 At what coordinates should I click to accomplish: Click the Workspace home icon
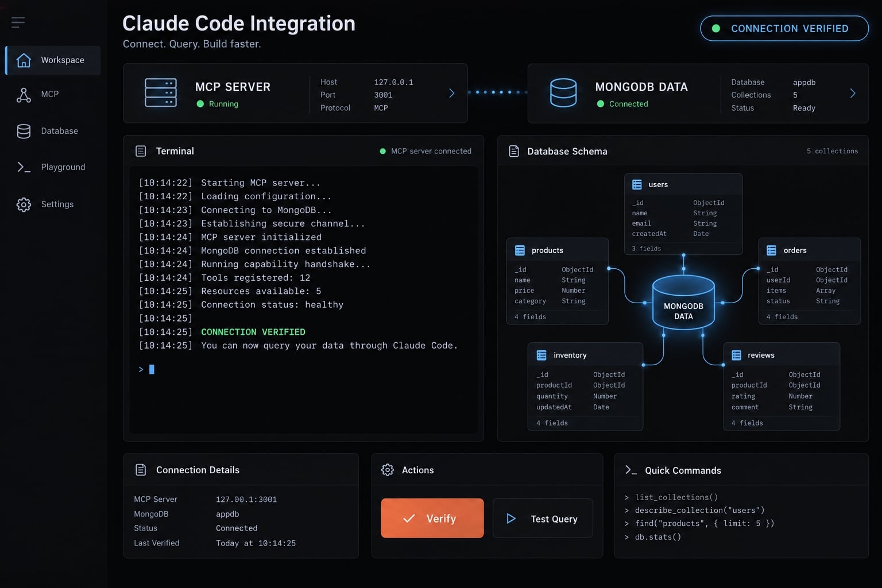pos(24,60)
